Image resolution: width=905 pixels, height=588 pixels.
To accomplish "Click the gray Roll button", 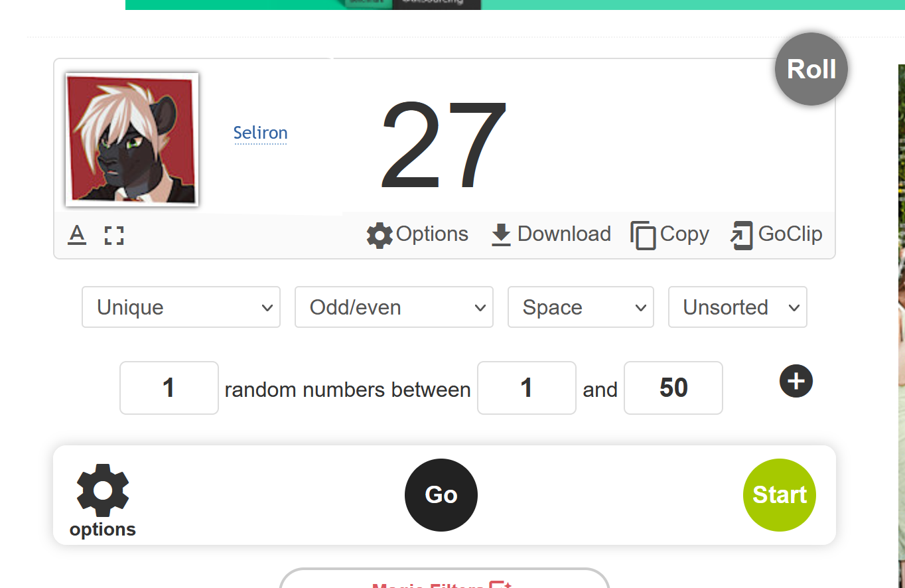I will [811, 69].
